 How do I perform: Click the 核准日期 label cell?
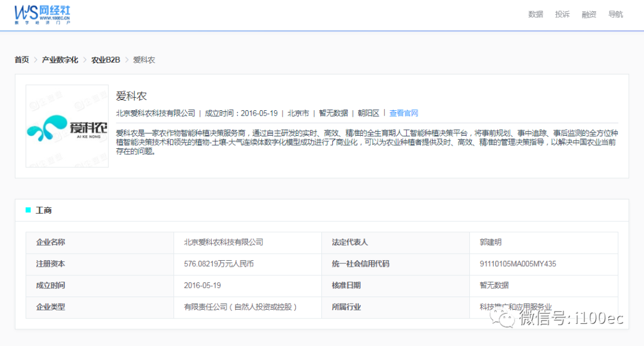coord(395,286)
